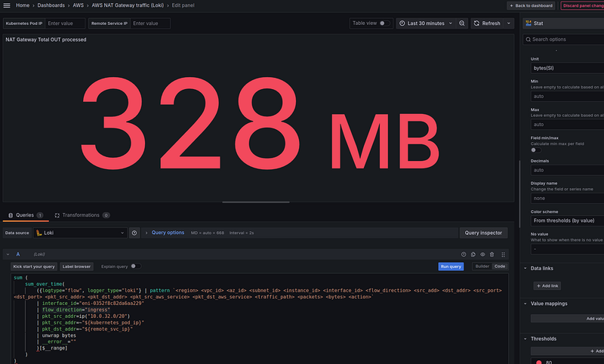Toggle the Explain query switch
The height and width of the screenshot is (364, 604).
tap(136, 266)
